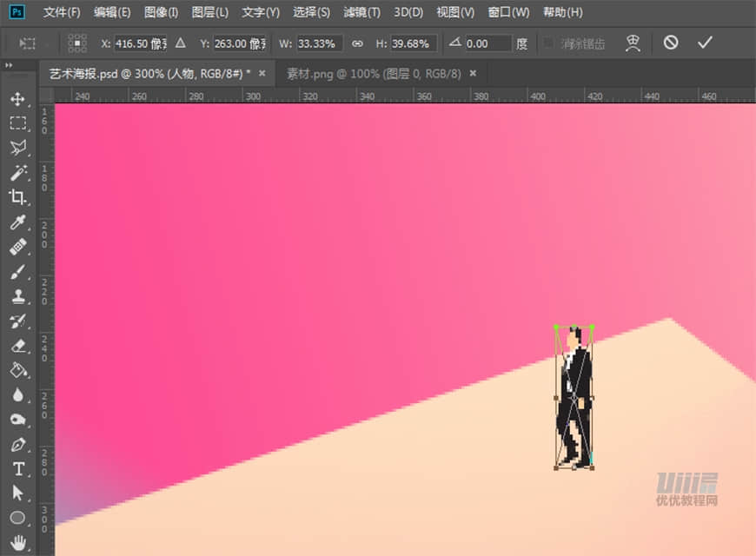Commit the transform with the checkmark button

(x=705, y=43)
